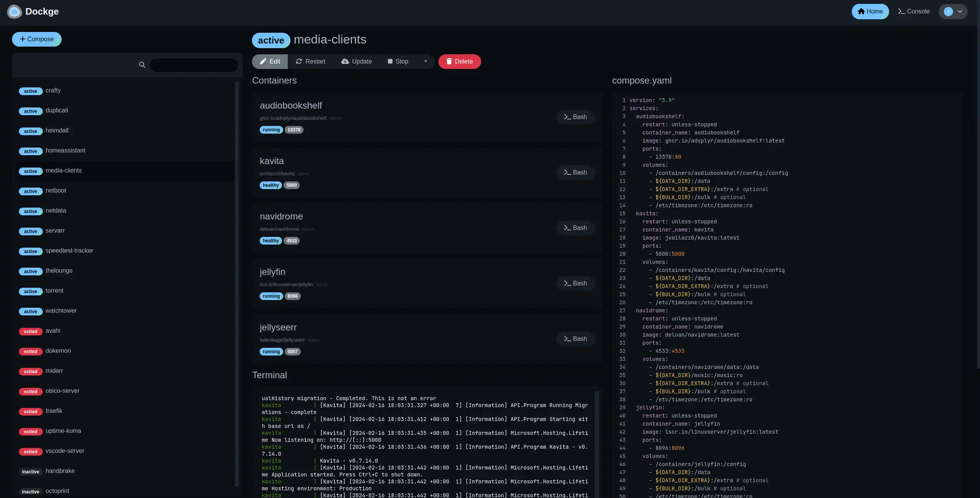This screenshot has height=498, width=980.
Task: Delete the media-clients stack
Action: [x=459, y=62]
